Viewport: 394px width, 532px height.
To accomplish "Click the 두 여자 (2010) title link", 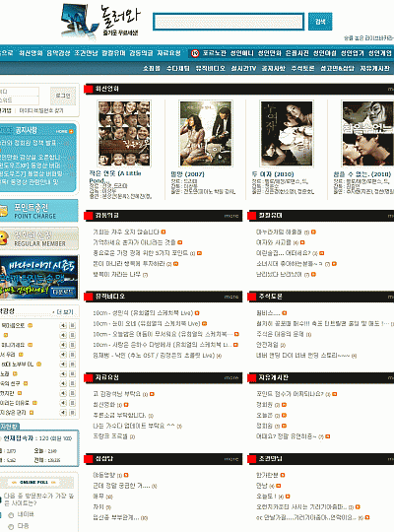I will coord(273,174).
